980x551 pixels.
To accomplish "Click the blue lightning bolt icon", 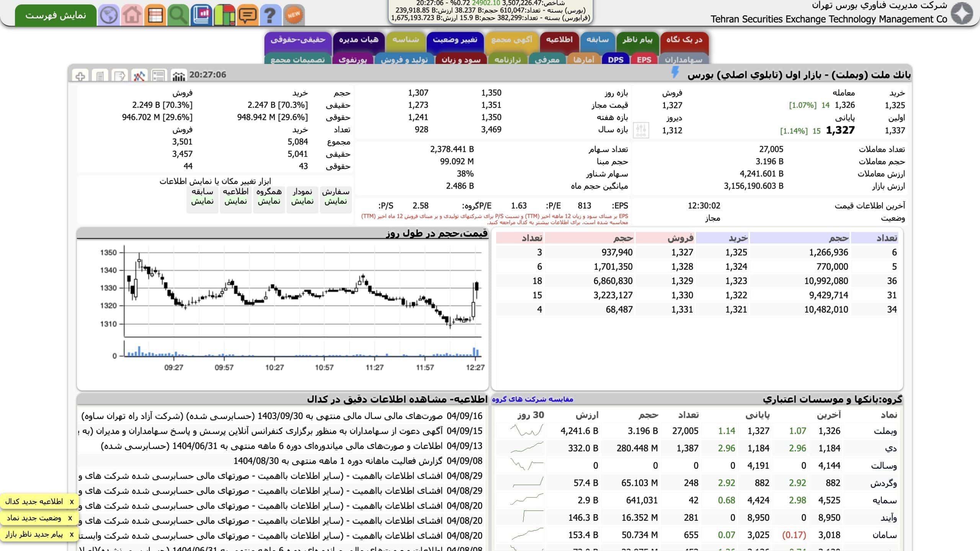I will click(x=675, y=73).
